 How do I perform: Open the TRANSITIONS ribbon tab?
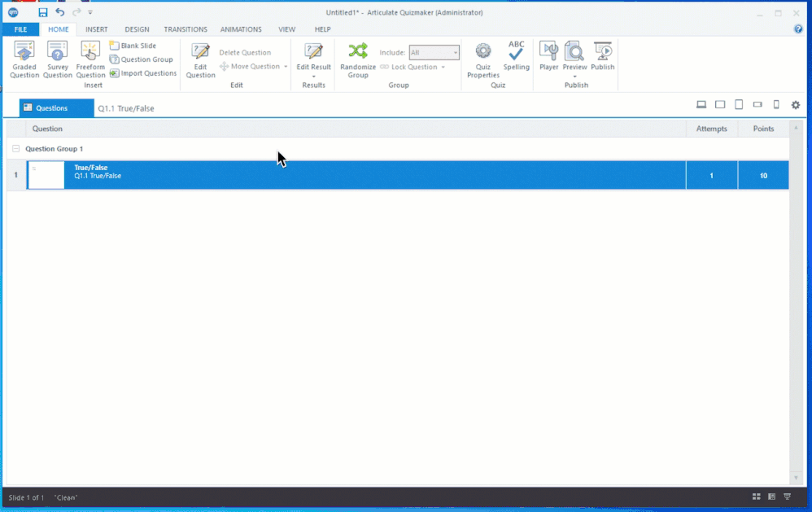(186, 29)
